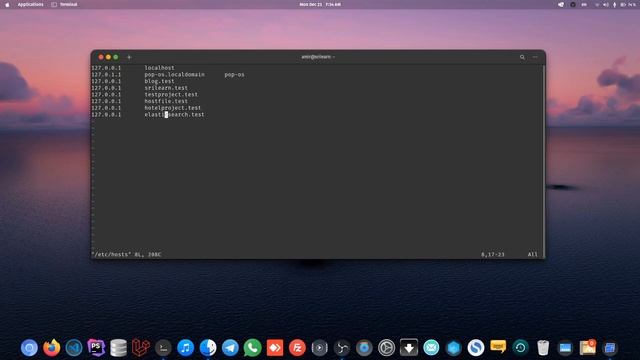Screen dimensions: 640x360
Task: Open the blue windows icon at dock end
Action: (x=610, y=348)
